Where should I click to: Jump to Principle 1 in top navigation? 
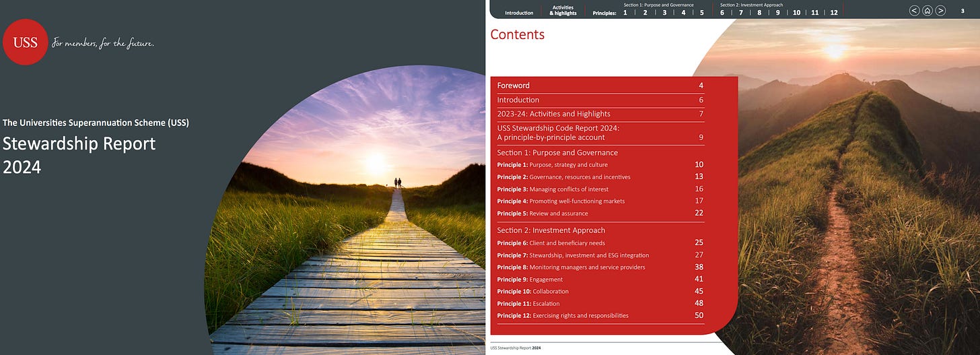(x=625, y=13)
